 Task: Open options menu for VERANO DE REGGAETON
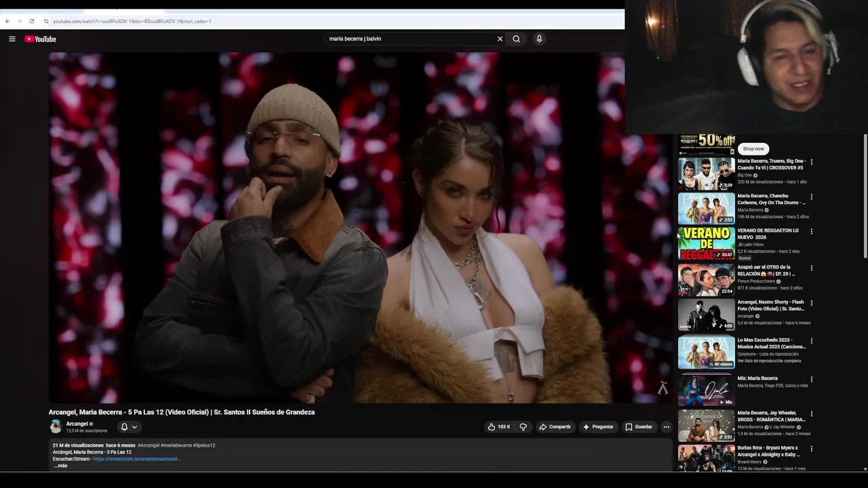(x=812, y=231)
